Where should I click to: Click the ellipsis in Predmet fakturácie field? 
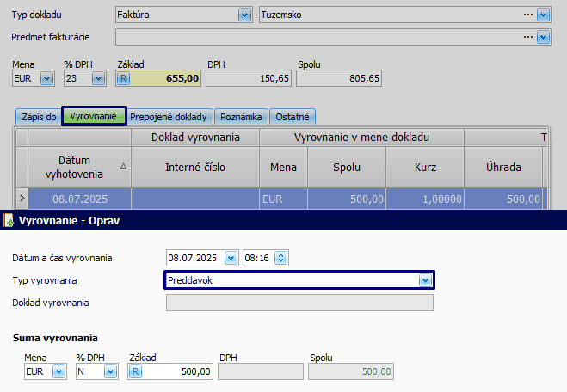(x=527, y=37)
